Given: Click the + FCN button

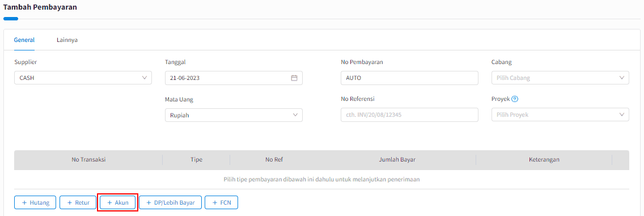Looking at the screenshot, I should coord(221,202).
